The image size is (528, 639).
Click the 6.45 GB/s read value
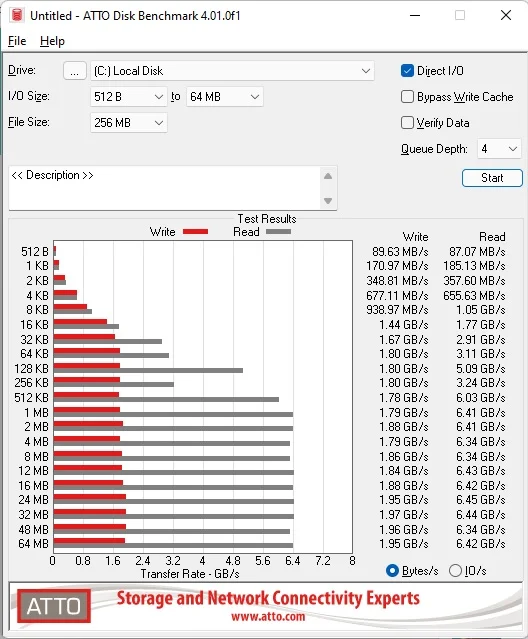click(481, 500)
